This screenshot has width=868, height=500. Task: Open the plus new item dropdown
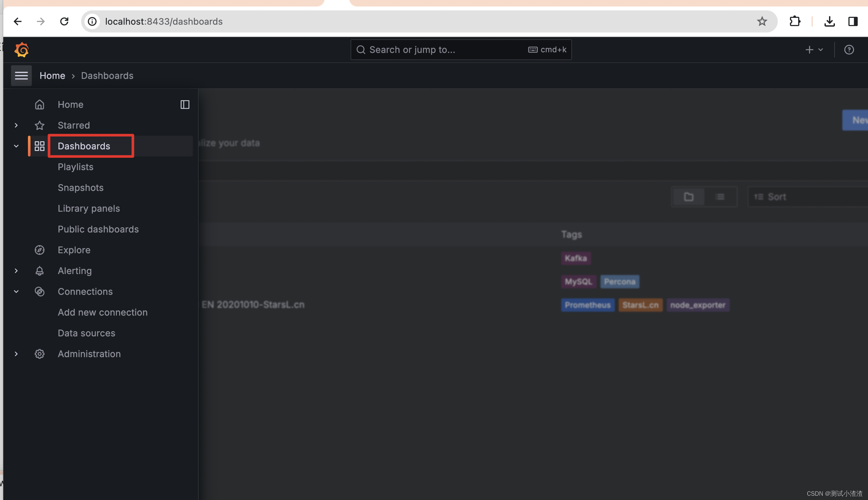coord(814,50)
